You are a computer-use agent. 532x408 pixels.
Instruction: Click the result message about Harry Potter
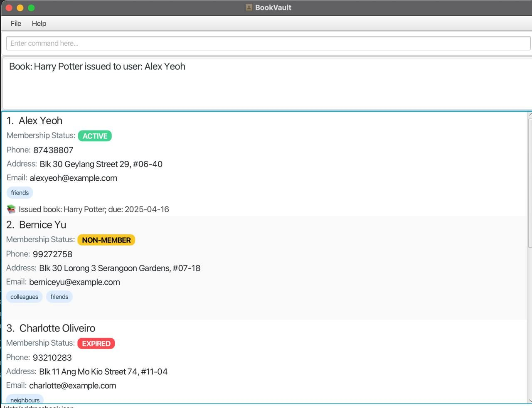(x=97, y=66)
